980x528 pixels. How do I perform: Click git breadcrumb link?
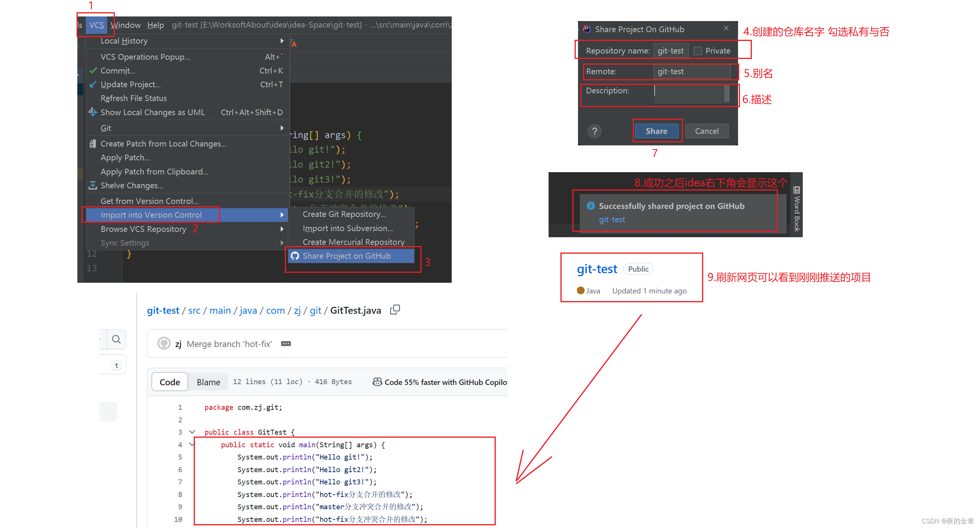[x=315, y=310]
